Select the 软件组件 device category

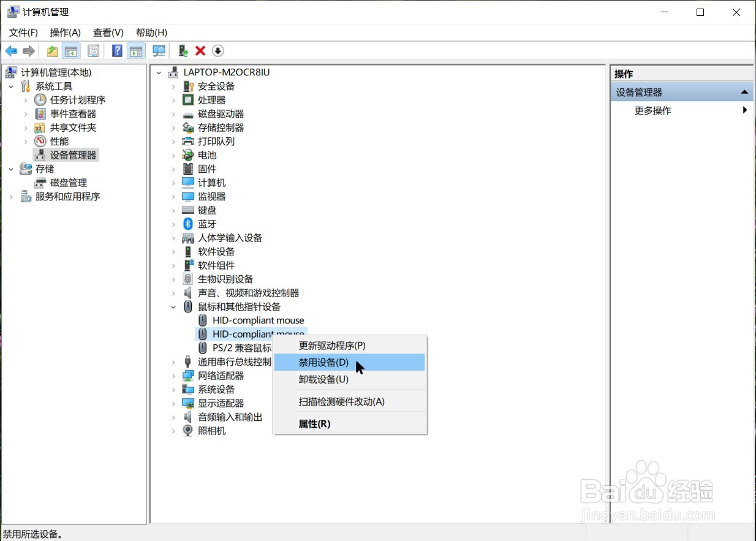[x=216, y=265]
